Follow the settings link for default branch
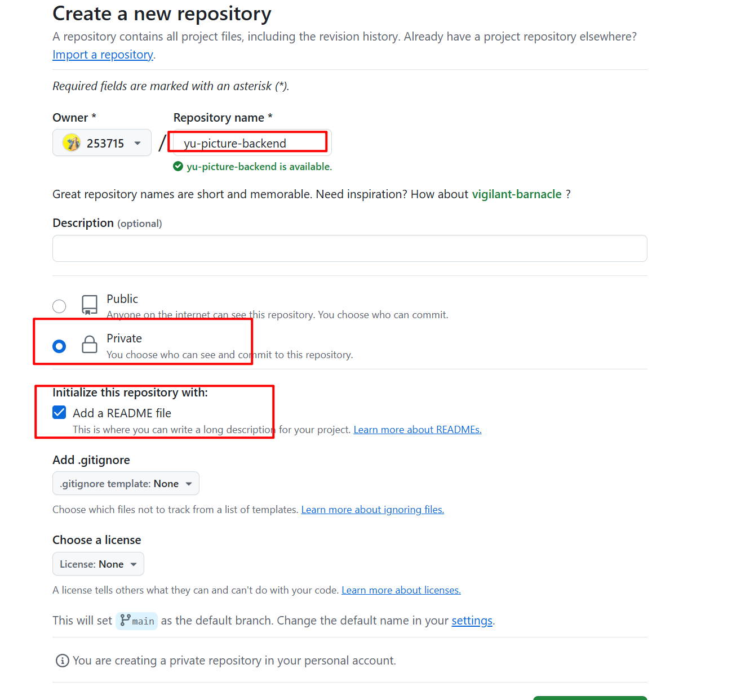 (x=472, y=621)
